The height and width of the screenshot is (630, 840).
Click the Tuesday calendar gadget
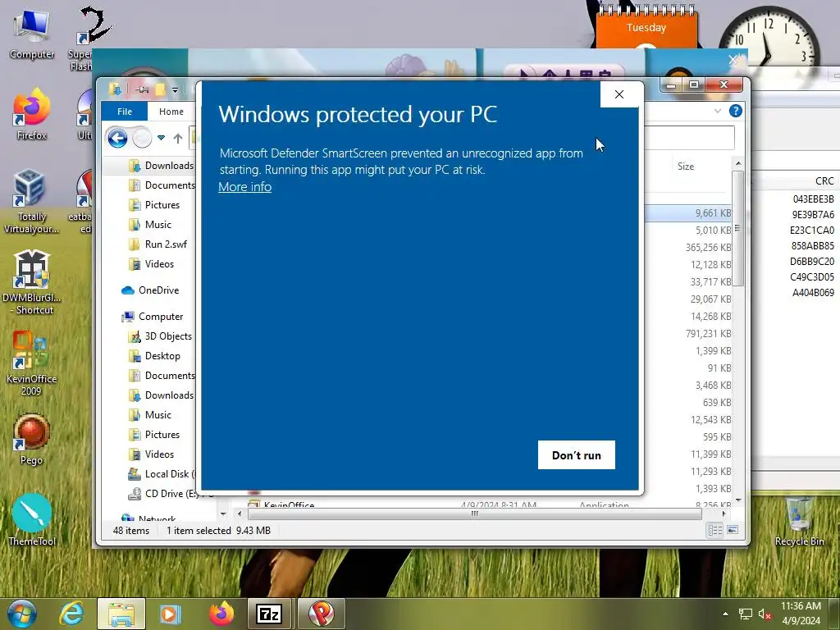coord(646,28)
